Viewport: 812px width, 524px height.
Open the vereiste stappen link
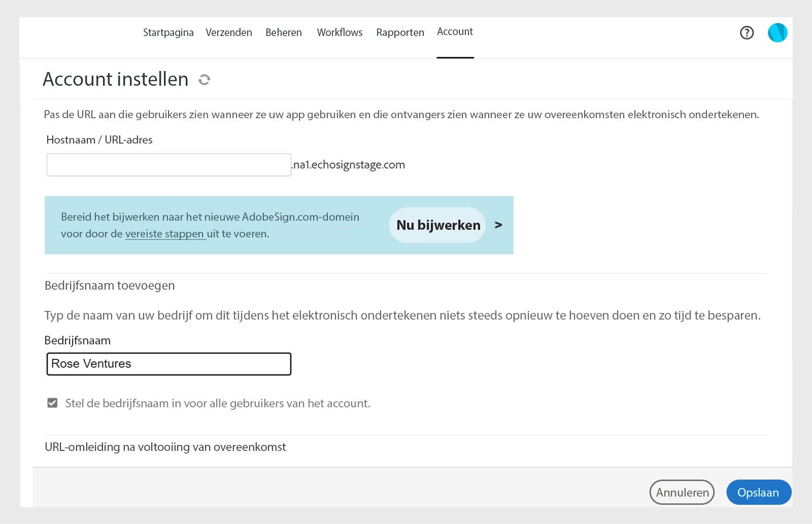tap(165, 234)
